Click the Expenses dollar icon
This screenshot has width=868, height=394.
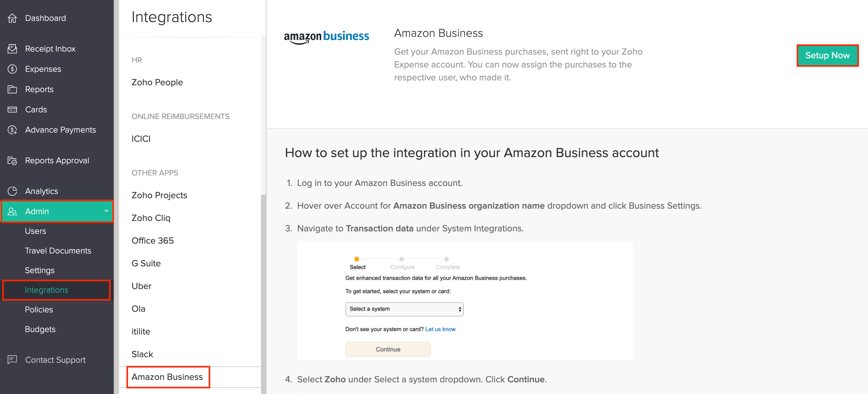coord(12,69)
